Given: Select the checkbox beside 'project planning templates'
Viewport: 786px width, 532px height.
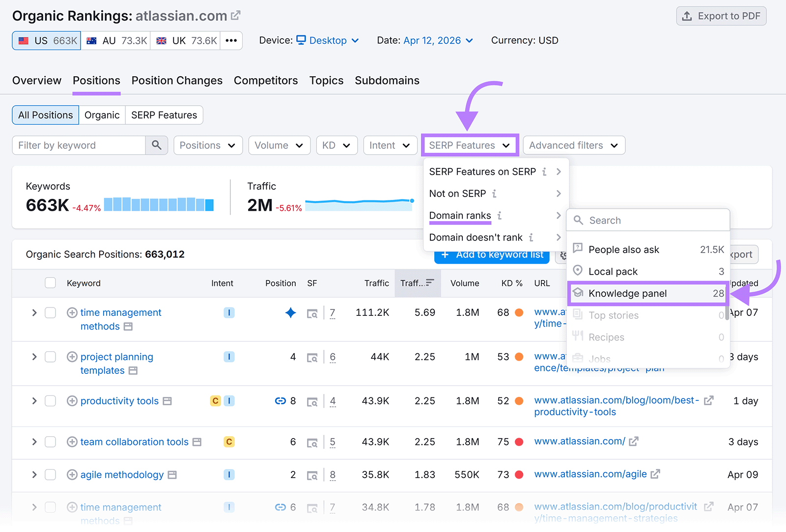Looking at the screenshot, I should coord(50,357).
